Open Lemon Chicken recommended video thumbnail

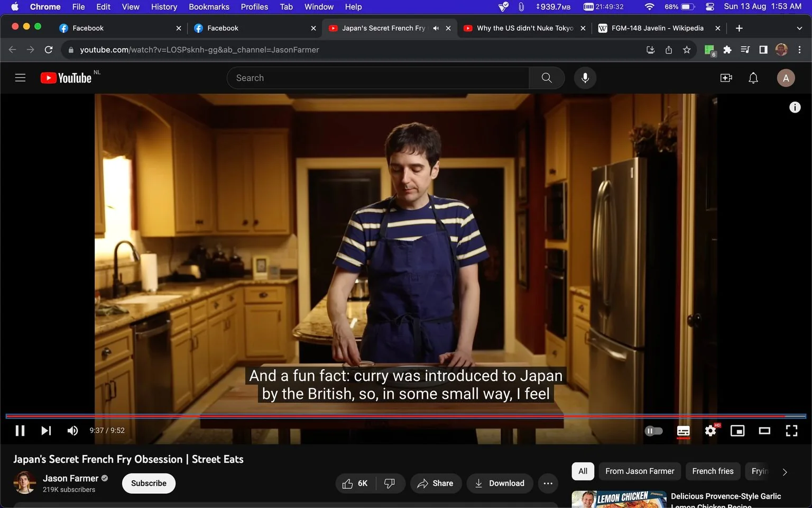pos(619,500)
